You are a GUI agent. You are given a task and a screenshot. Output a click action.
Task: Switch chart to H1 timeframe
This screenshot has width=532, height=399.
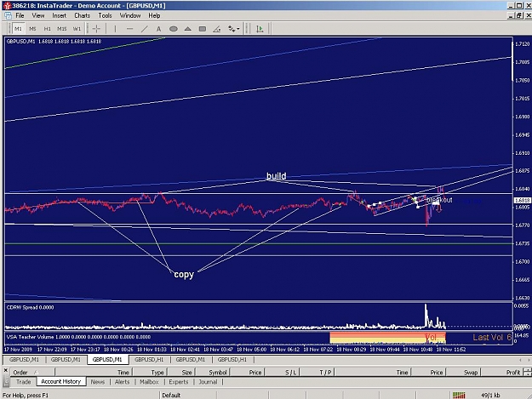click(x=47, y=29)
